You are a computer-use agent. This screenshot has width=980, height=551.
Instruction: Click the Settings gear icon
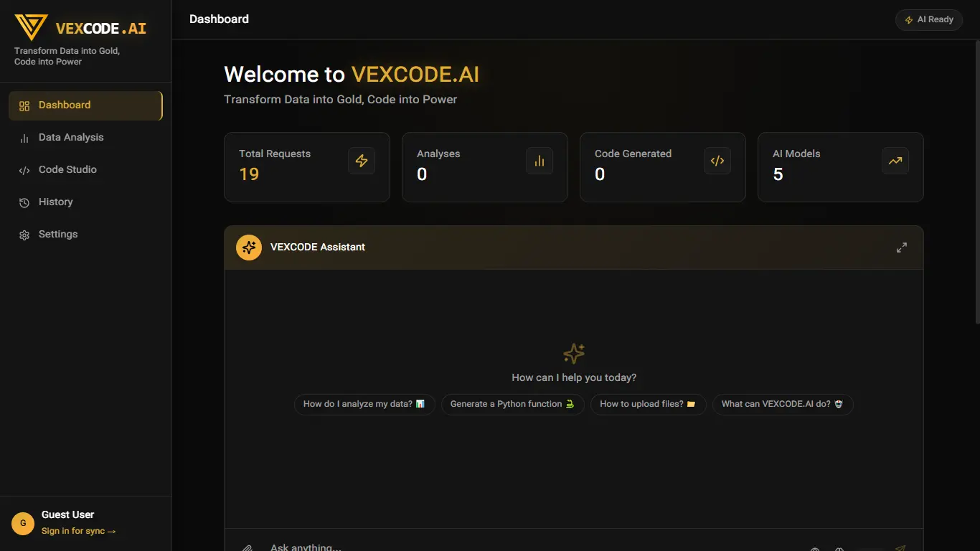24,235
